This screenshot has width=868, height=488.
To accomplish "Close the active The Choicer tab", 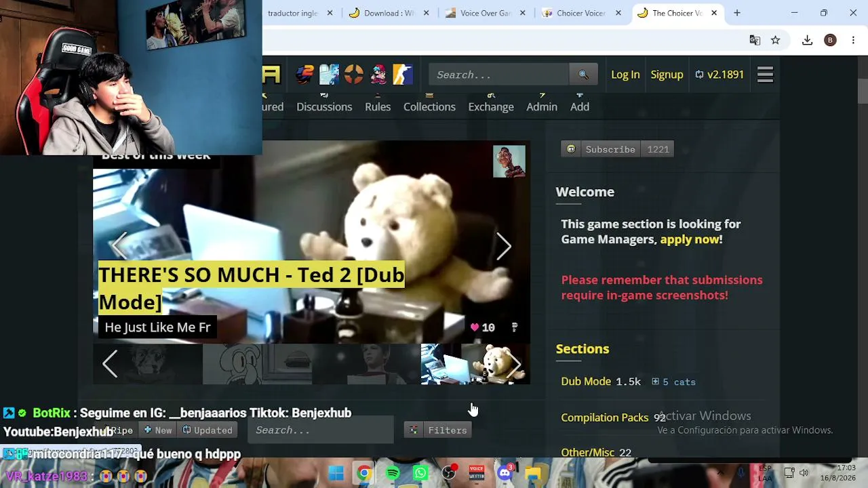I will click(x=714, y=13).
